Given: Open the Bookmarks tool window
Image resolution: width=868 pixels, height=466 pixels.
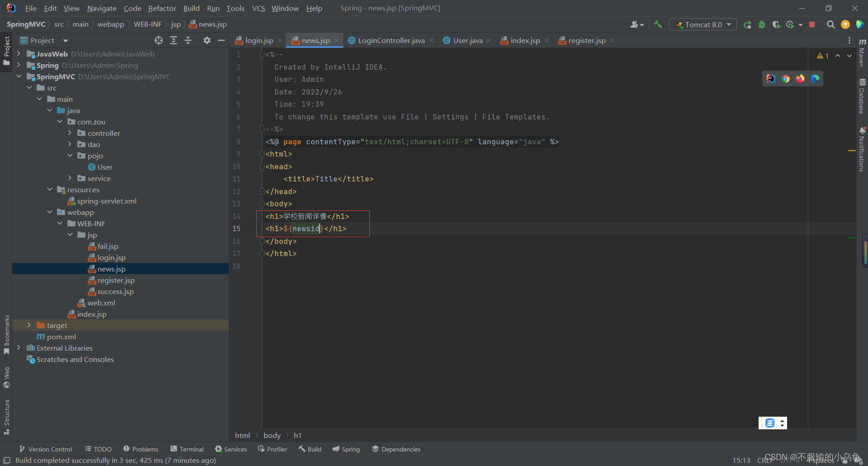Looking at the screenshot, I should [x=6, y=335].
